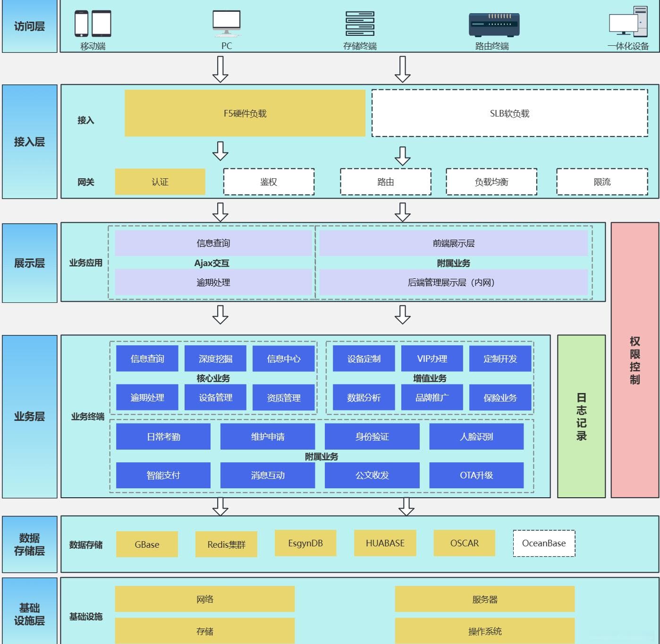The image size is (660, 644).
Task: Click the 数据分析 block
Action: pos(364,397)
